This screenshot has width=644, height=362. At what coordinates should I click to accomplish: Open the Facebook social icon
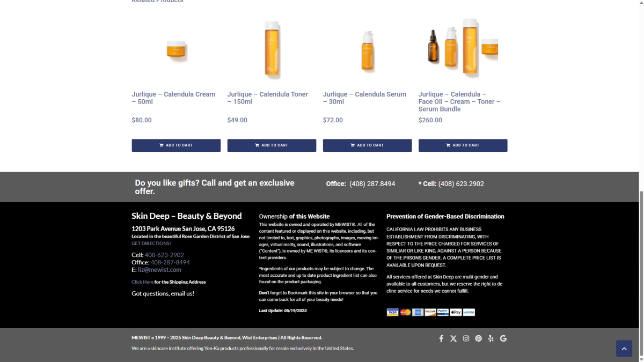(x=441, y=338)
